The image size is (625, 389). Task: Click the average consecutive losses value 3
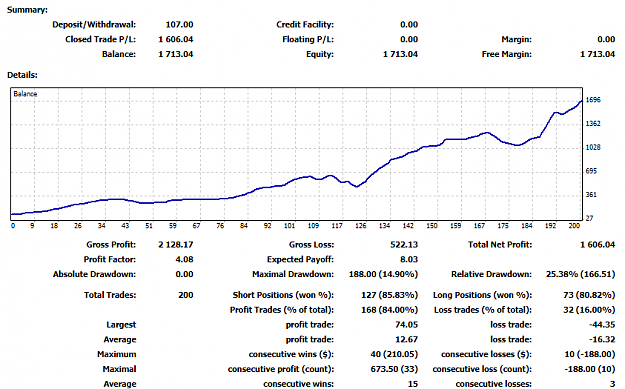pyautogui.click(x=613, y=384)
